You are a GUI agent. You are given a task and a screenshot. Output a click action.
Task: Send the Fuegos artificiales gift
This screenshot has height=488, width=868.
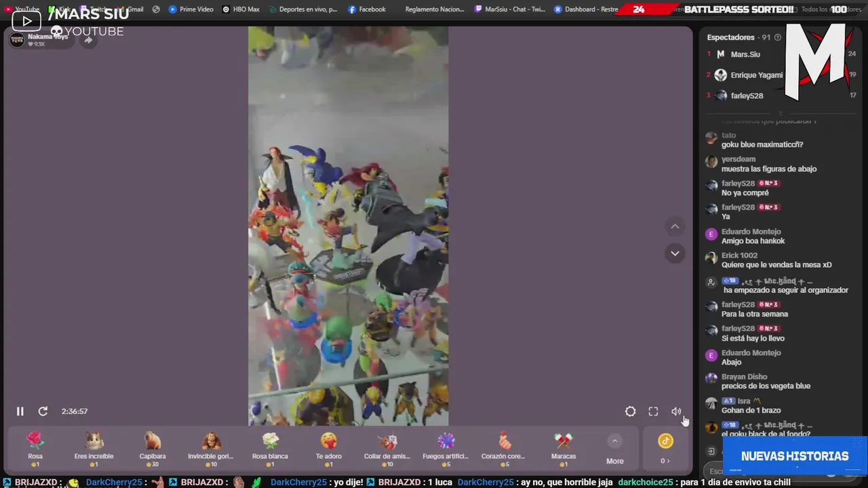click(x=446, y=449)
